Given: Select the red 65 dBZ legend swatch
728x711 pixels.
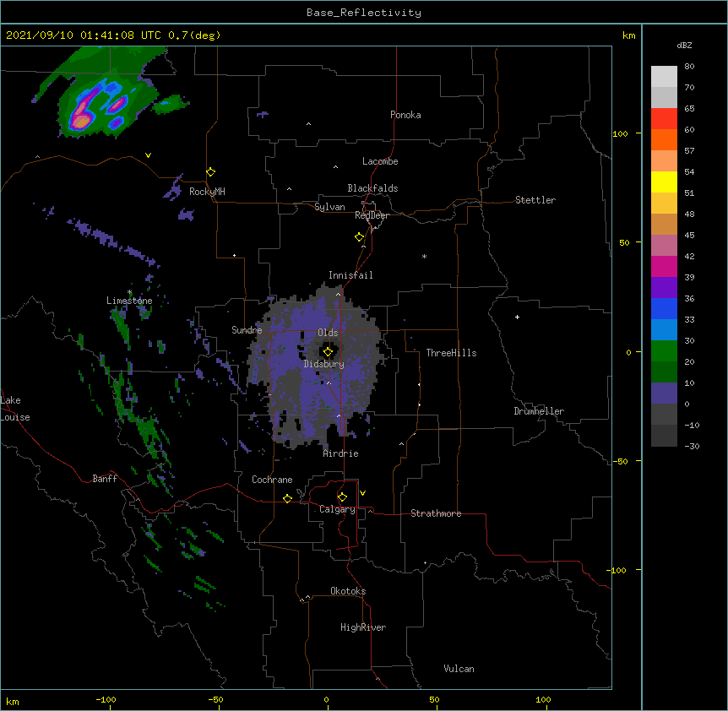Looking at the screenshot, I should coord(664,119).
